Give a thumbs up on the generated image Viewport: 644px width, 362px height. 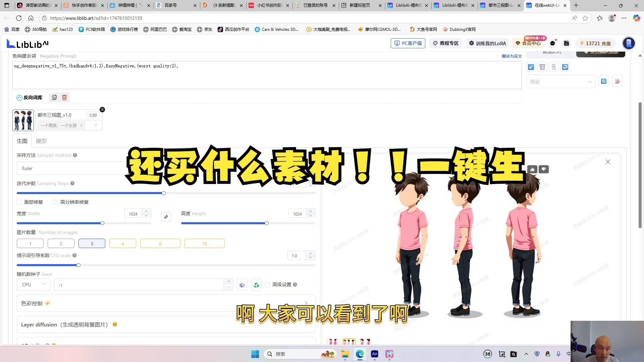coord(532,169)
